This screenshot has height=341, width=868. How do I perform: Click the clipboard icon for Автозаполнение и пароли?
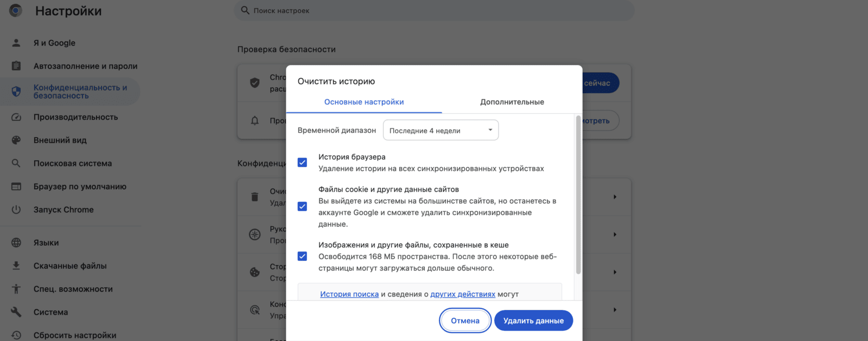[16, 66]
